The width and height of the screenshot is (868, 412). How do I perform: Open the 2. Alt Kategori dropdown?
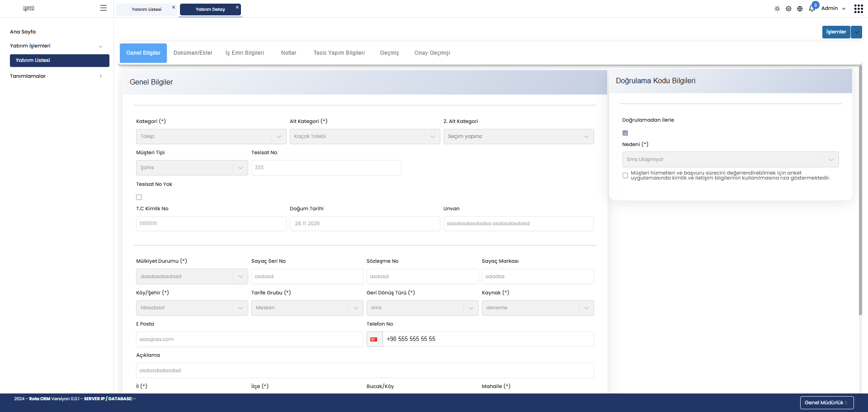tap(519, 137)
